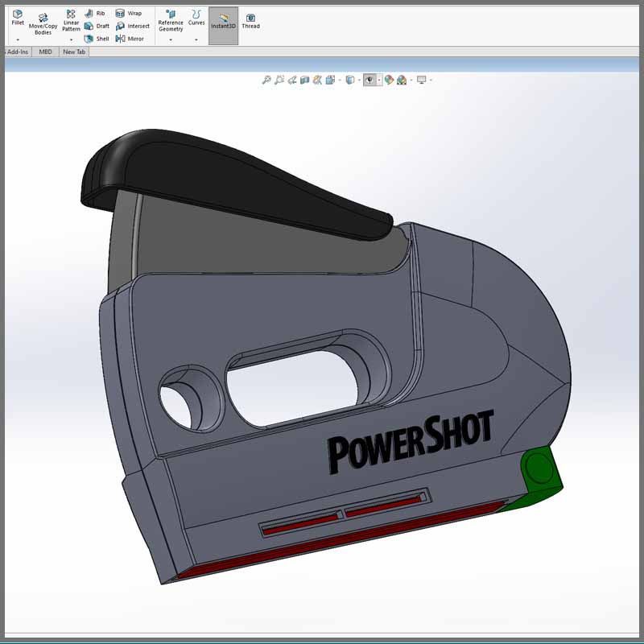Image resolution: width=644 pixels, height=644 pixels.
Task: Switch to the MBD tab
Action: pos(45,52)
